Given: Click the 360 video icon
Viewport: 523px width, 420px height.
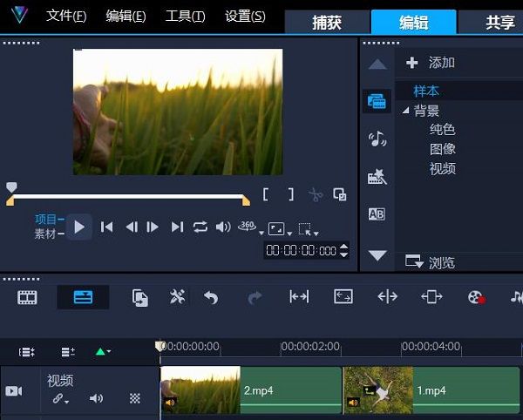Looking at the screenshot, I should 248,226.
